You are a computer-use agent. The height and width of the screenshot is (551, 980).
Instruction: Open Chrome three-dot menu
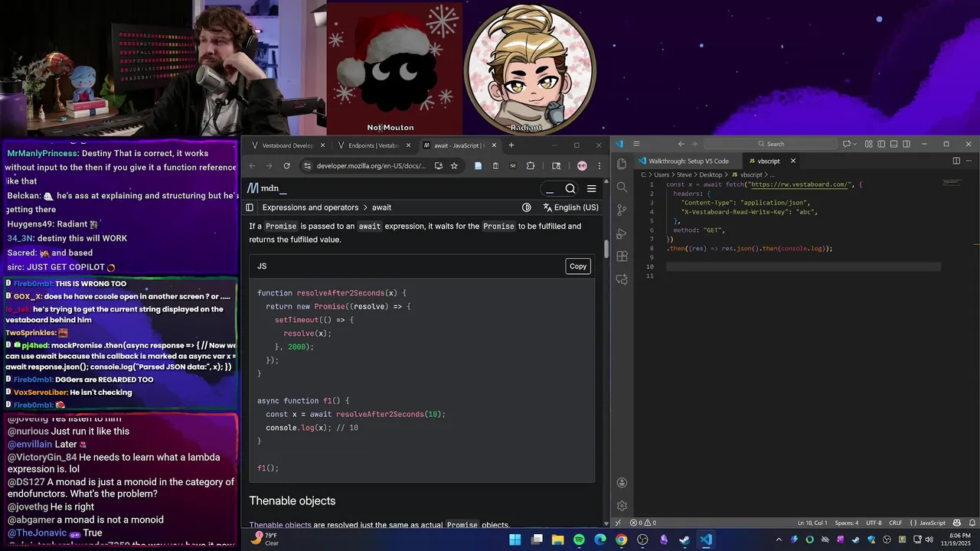[x=599, y=165]
